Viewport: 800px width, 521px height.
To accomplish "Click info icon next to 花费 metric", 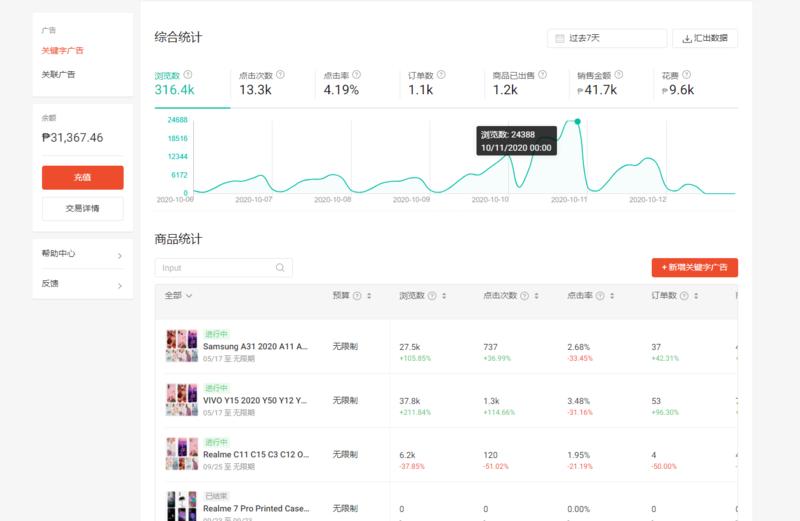I will [687, 75].
